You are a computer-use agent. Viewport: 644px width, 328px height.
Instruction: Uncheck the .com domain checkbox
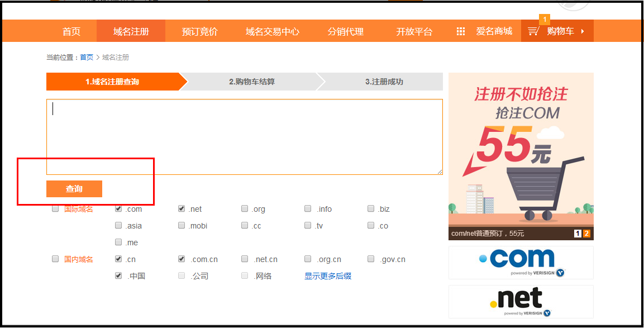point(118,209)
